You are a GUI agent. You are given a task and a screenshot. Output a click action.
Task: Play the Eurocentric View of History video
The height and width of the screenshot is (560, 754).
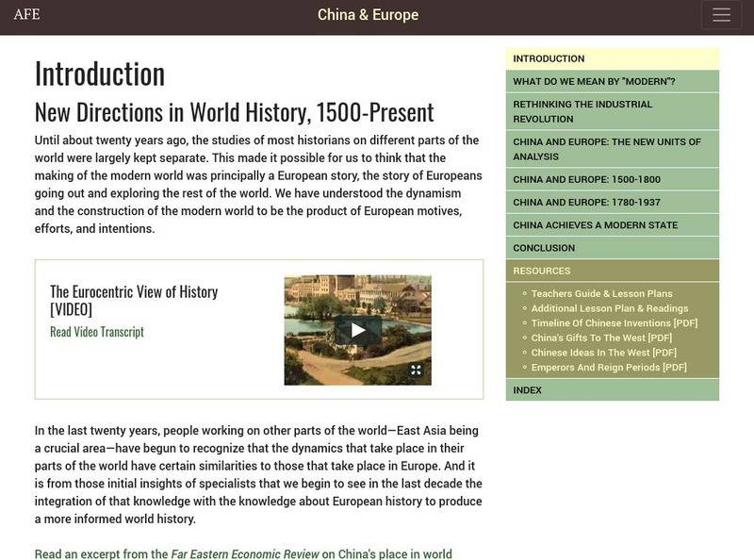click(358, 330)
